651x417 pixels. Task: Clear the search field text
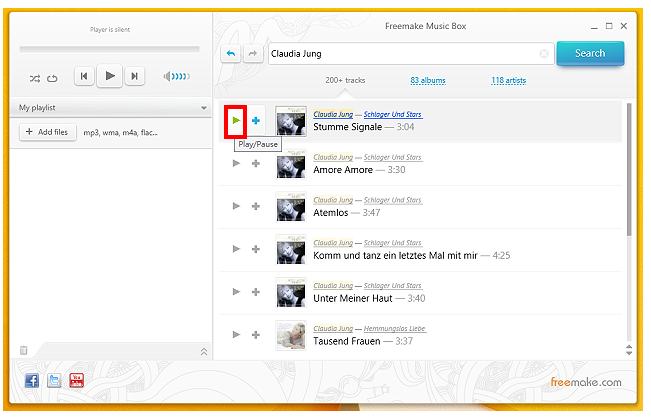coord(544,54)
